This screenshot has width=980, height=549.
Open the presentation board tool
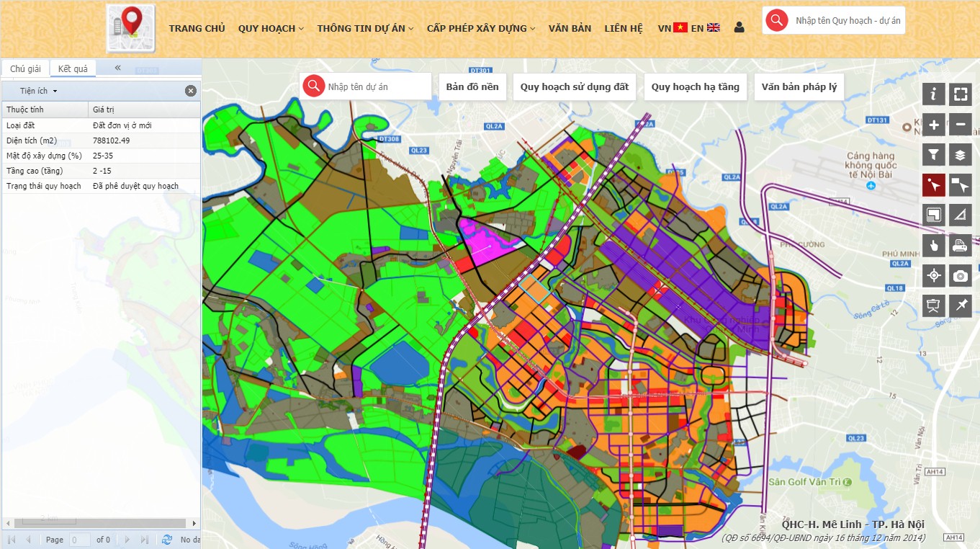click(x=934, y=305)
